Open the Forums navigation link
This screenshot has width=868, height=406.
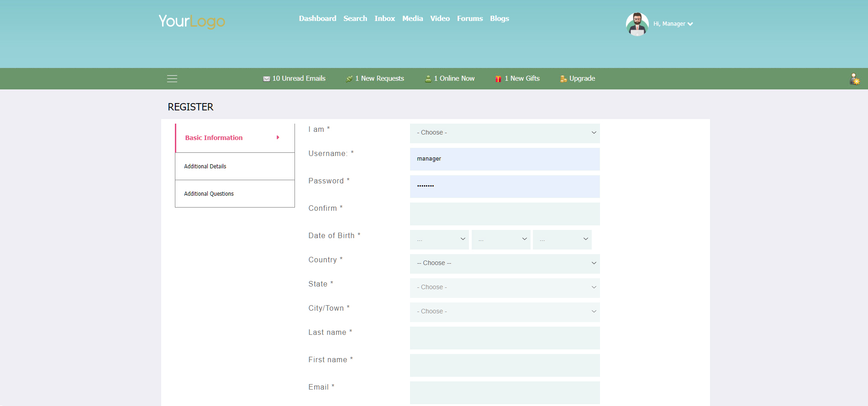(x=470, y=19)
